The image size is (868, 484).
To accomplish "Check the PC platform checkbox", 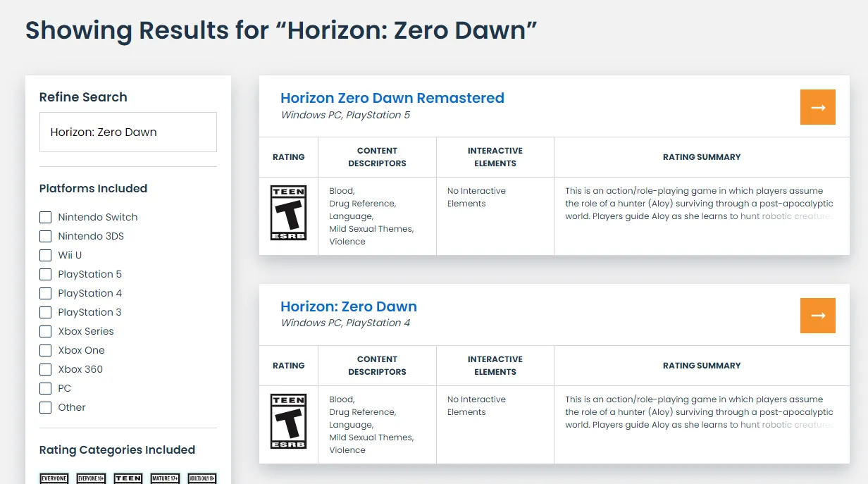I will click(45, 388).
